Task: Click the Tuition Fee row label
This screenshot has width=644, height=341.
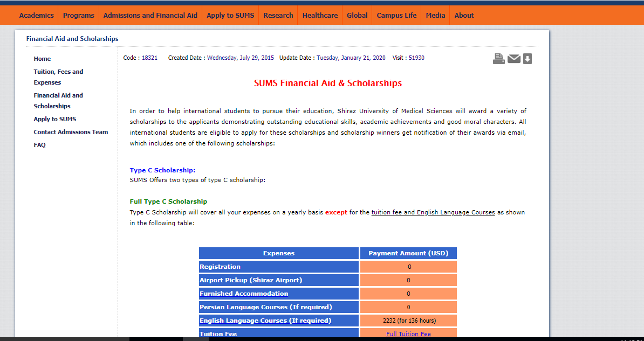Action: (x=218, y=334)
